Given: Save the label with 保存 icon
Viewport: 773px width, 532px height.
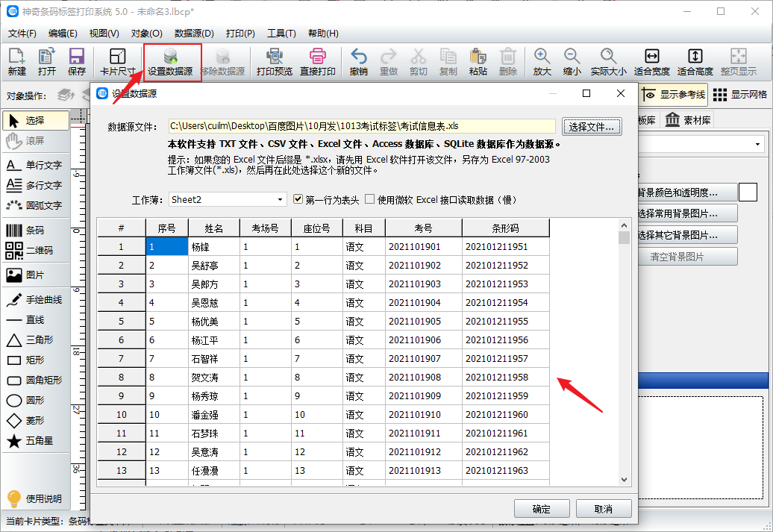Looking at the screenshot, I should click(x=76, y=62).
